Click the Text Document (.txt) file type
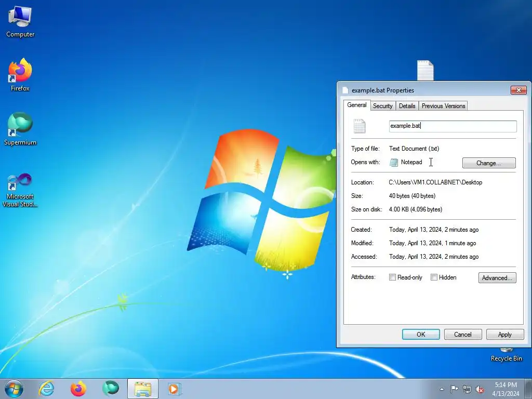 [414, 149]
